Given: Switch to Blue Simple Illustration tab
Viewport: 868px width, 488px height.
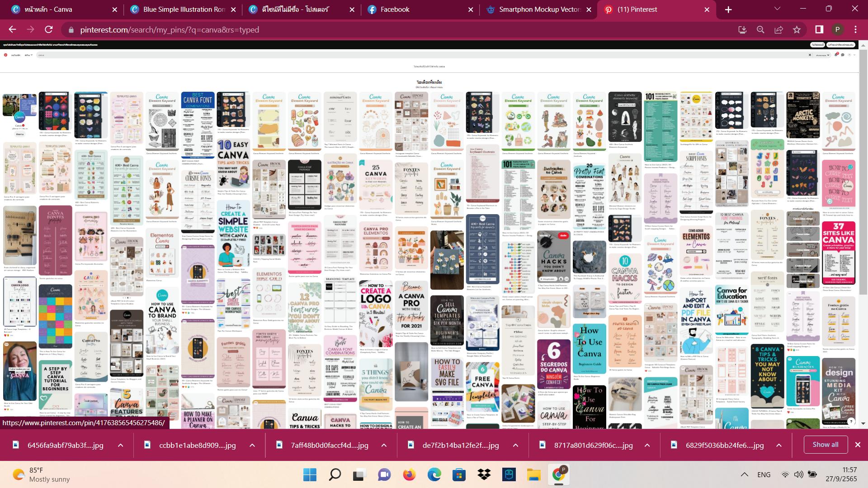Looking at the screenshot, I should point(183,9).
